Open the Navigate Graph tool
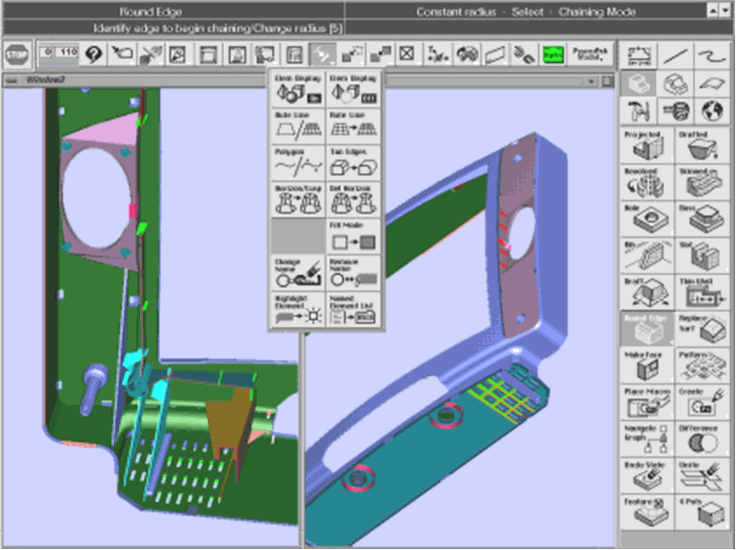The image size is (736, 550). click(647, 439)
